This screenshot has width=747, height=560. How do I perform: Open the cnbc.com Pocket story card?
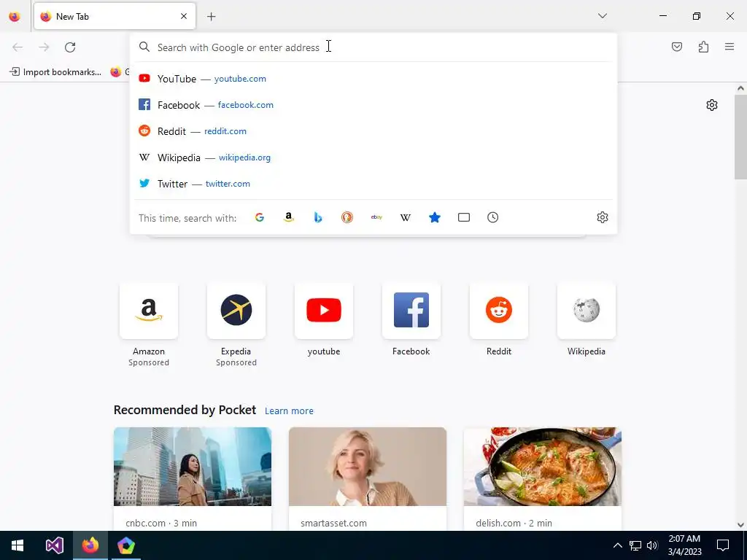pos(193,478)
